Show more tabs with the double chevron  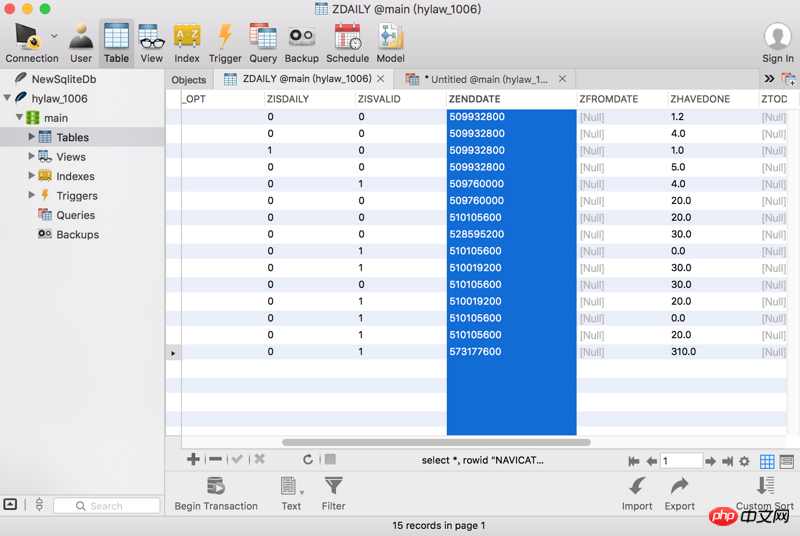tap(769, 79)
